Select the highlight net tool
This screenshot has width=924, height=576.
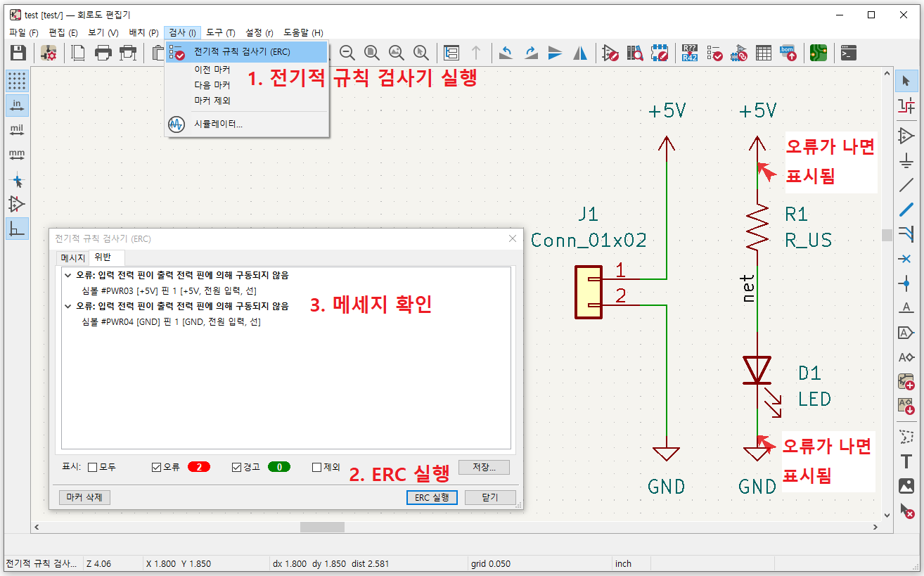[x=906, y=105]
